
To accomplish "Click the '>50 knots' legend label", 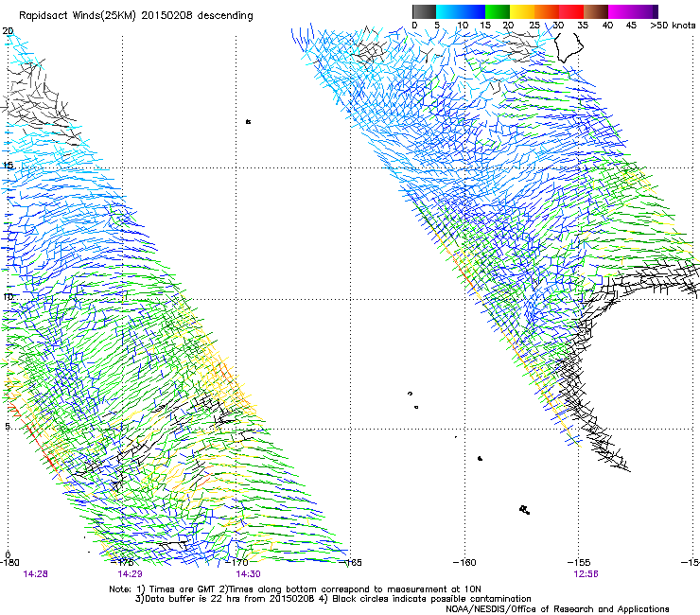I will tap(674, 26).
